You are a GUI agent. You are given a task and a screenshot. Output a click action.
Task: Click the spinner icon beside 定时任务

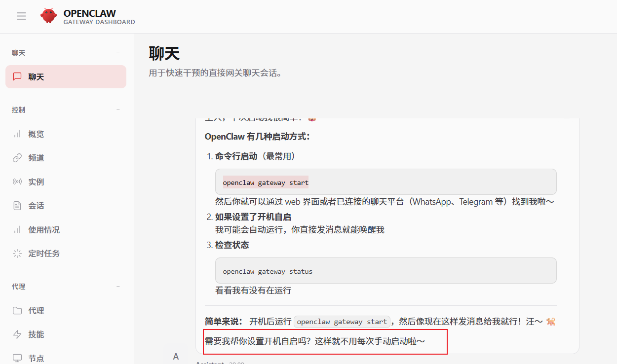17,254
